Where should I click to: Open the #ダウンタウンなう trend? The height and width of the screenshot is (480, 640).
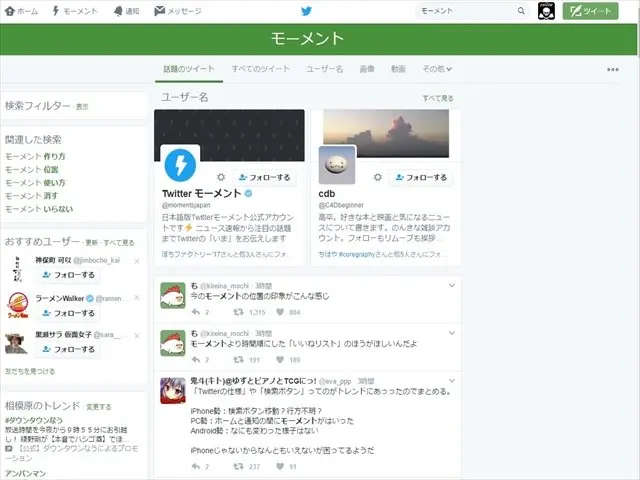[34, 420]
